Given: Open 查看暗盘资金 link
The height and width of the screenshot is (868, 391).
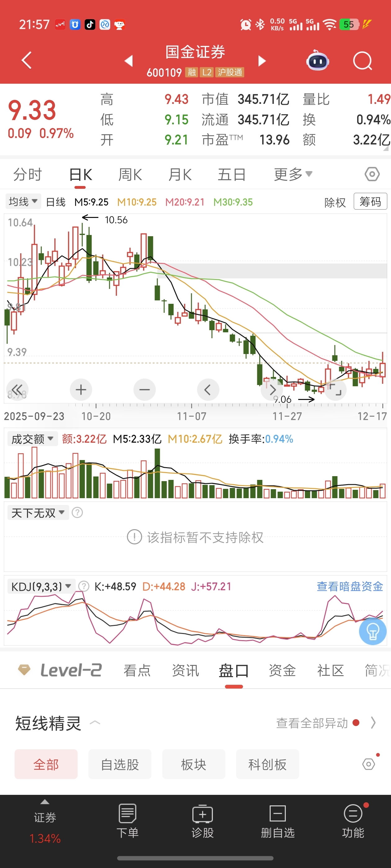Looking at the screenshot, I should [349, 587].
